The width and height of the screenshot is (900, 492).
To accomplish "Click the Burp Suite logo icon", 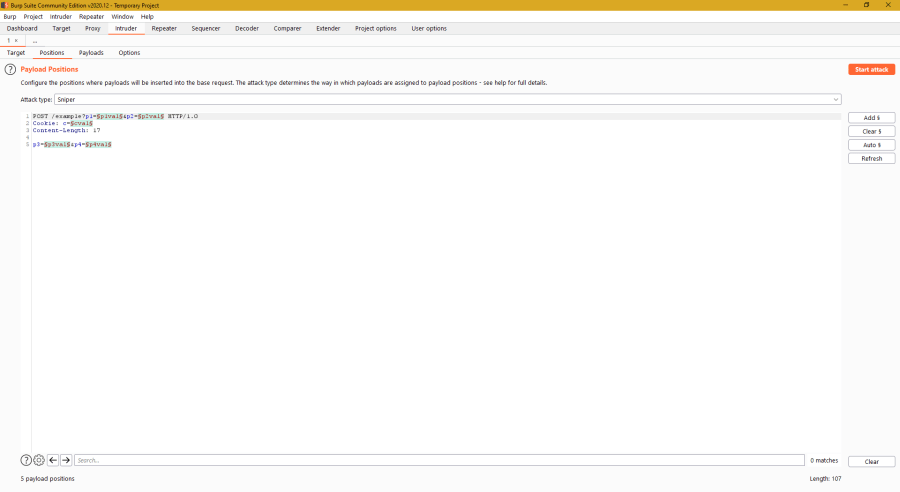I will click(x=5, y=5).
